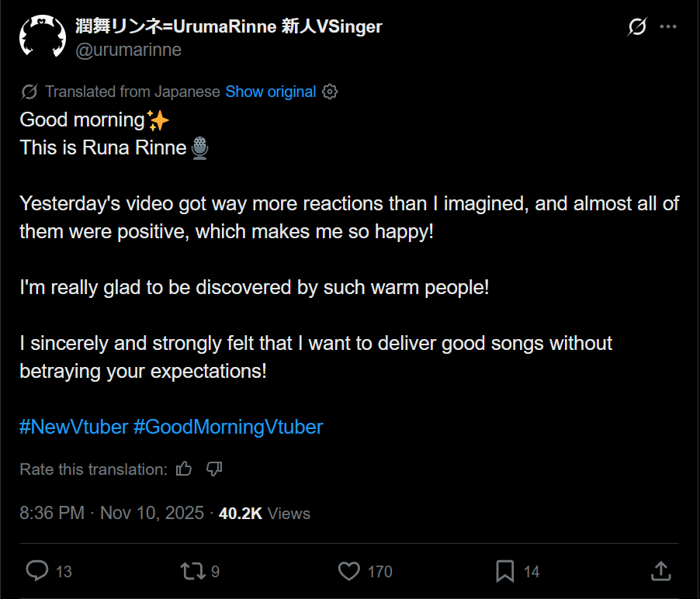Viewport: 700px width, 599px height.
Task: Rate the translation with thumbs up
Action: tap(184, 469)
